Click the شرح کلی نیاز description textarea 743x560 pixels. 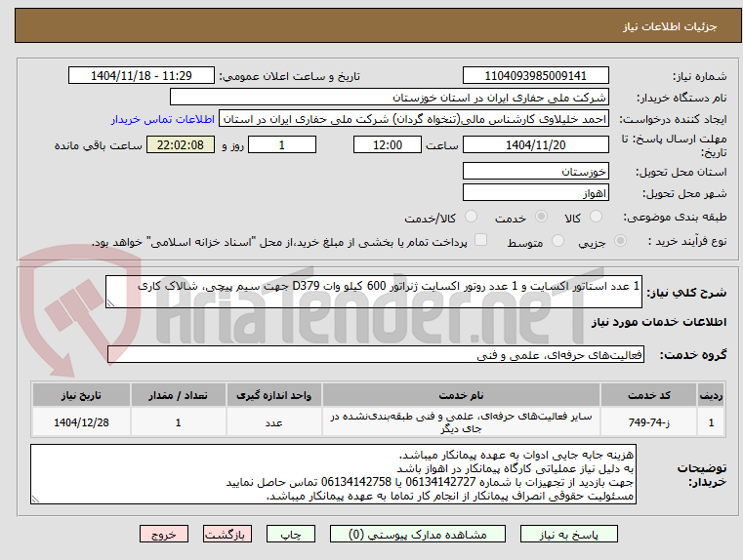(x=373, y=292)
